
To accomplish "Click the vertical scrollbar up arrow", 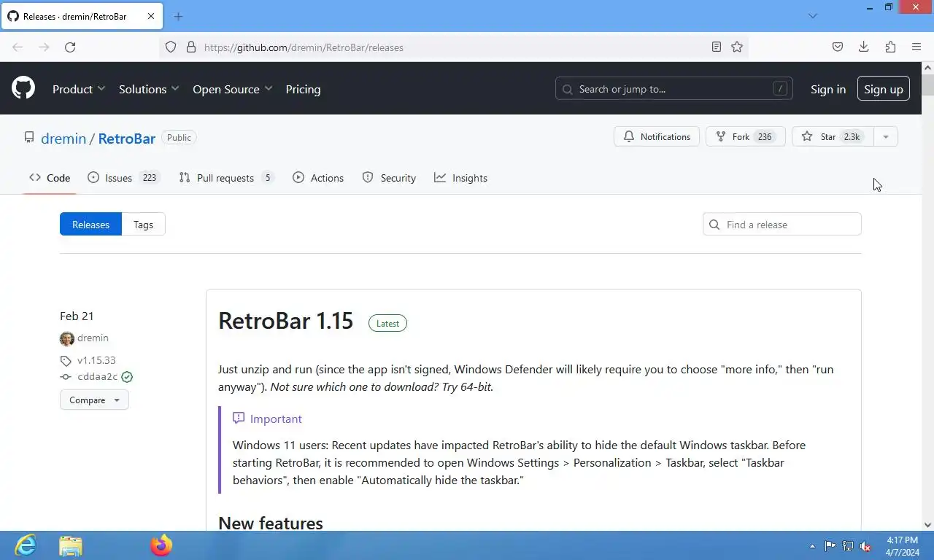I will coord(927,68).
